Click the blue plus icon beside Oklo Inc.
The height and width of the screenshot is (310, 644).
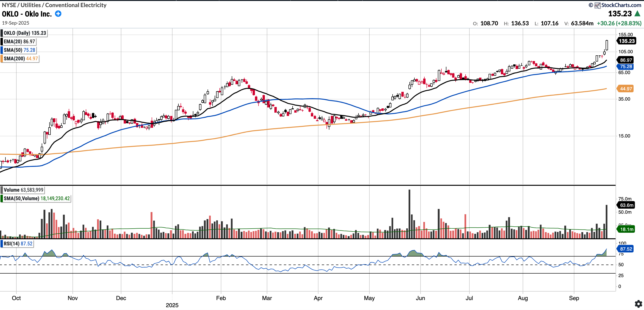(58, 14)
